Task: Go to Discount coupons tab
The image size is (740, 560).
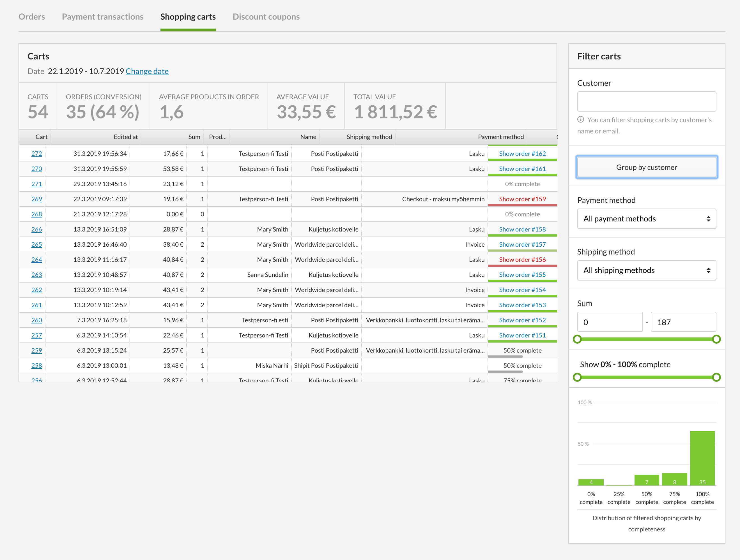Action: click(x=266, y=17)
